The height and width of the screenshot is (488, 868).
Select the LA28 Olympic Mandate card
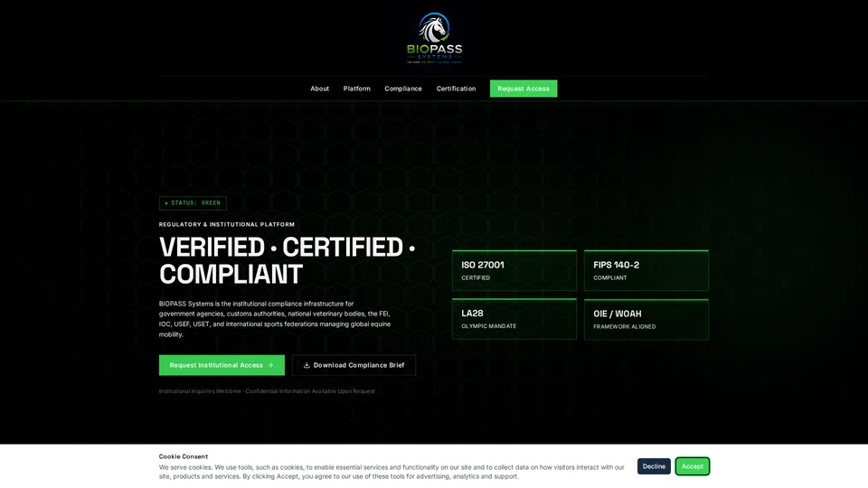(x=514, y=319)
